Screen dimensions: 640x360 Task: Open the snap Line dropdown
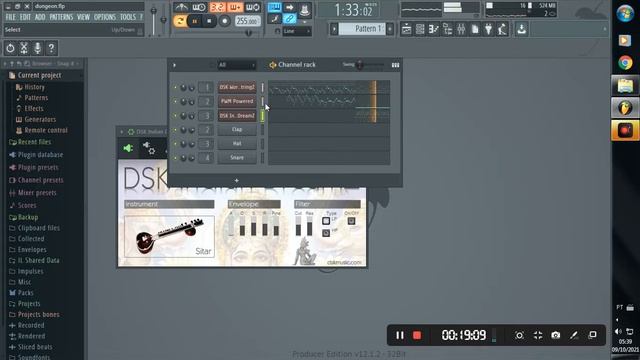[x=297, y=31]
